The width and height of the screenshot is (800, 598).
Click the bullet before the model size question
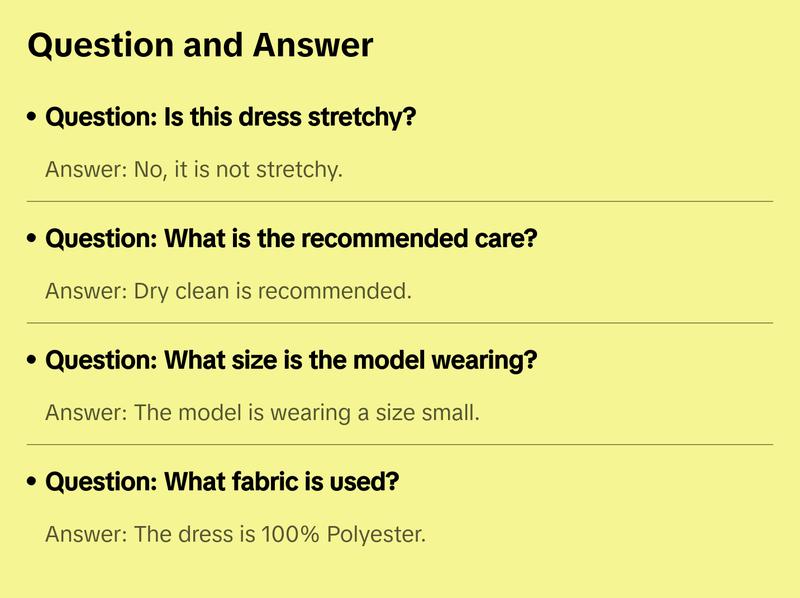pos(33,361)
